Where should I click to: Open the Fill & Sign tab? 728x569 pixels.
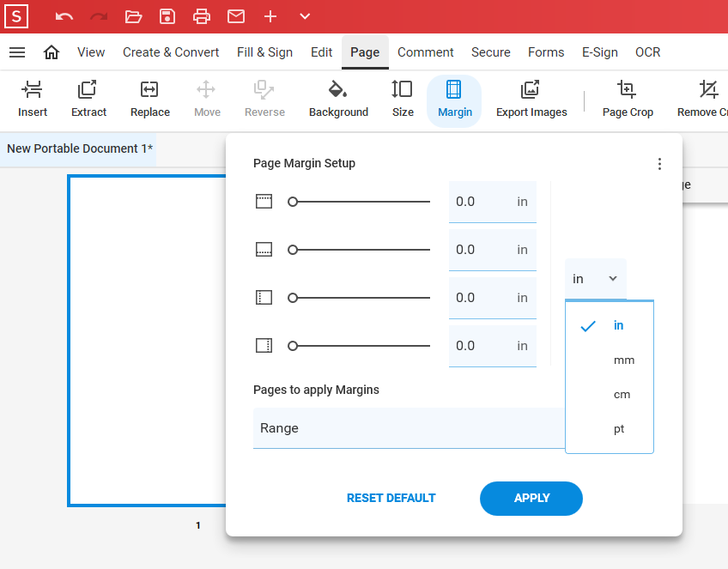point(264,52)
